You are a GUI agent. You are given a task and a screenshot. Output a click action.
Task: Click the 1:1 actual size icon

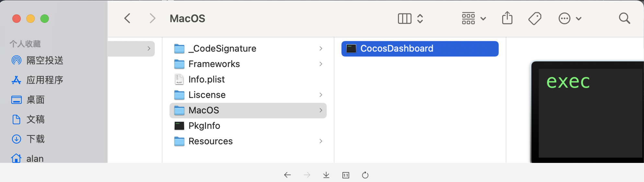346,175
